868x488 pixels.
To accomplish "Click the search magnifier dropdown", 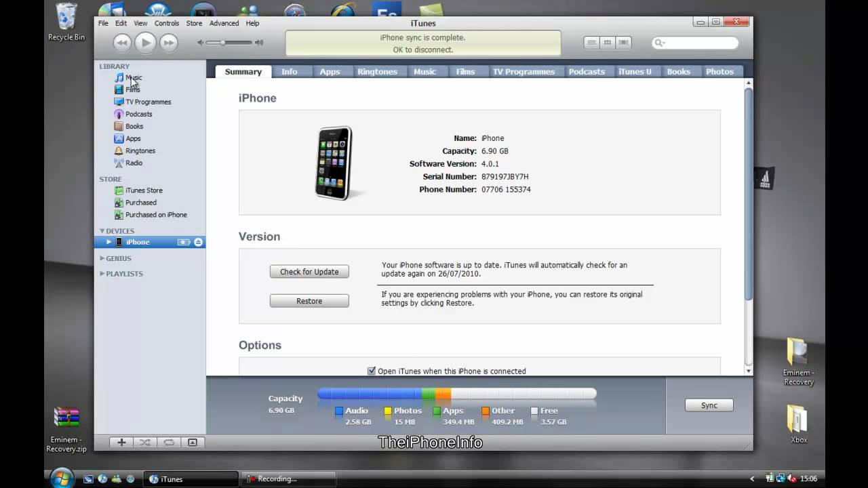I will [x=659, y=43].
